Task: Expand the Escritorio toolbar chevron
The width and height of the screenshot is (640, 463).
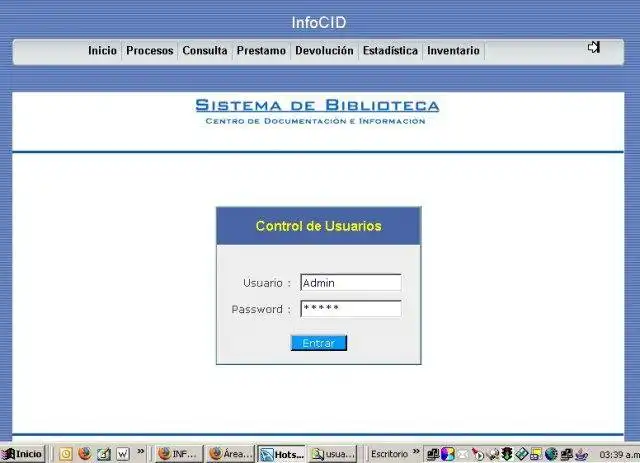Action: click(x=416, y=452)
